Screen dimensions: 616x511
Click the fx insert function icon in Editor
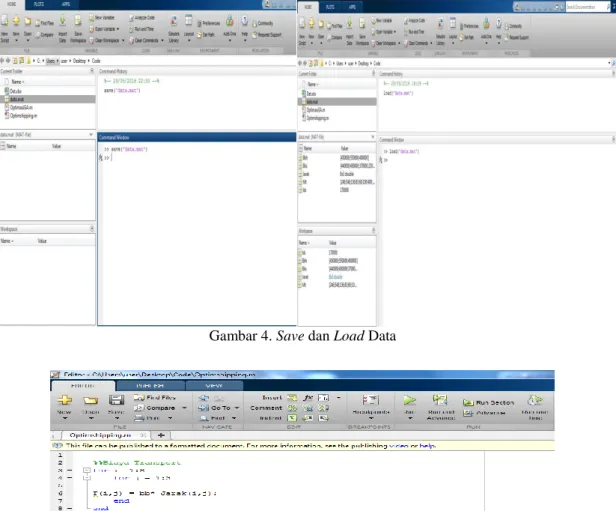pyautogui.click(x=308, y=398)
